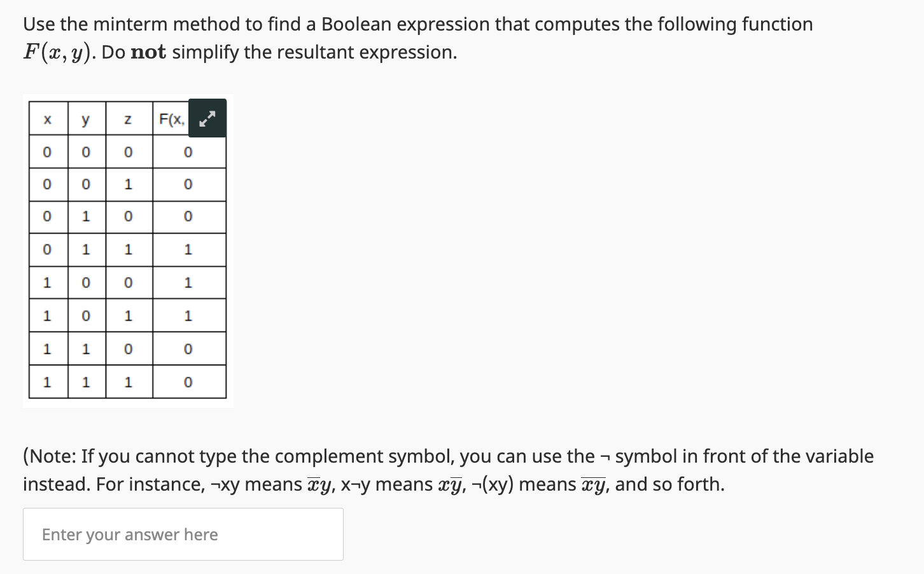Click the F(x, y) math expression
The image size is (924, 574).
pyautogui.click(x=60, y=52)
